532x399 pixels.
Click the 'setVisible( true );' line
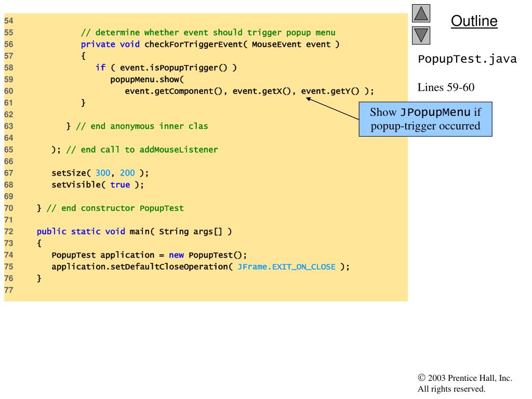[x=98, y=185]
